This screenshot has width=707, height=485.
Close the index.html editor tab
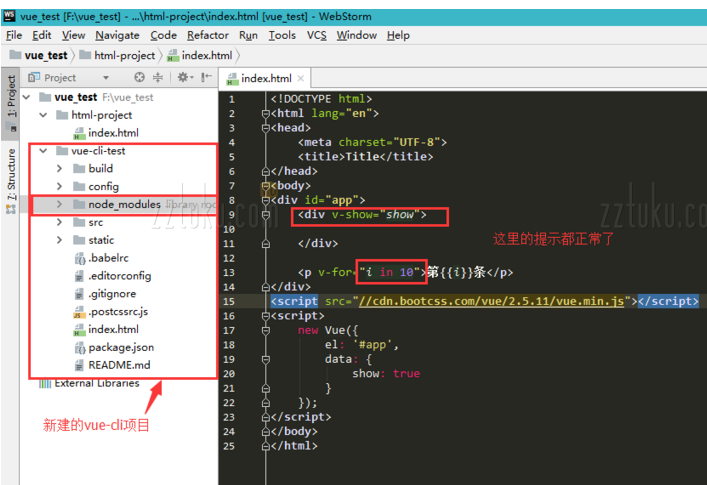[x=300, y=78]
